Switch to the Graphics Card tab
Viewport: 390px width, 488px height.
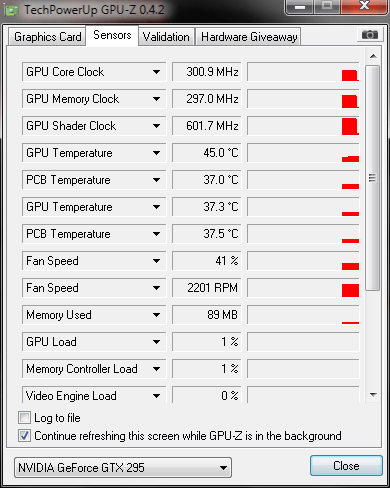coord(47,37)
